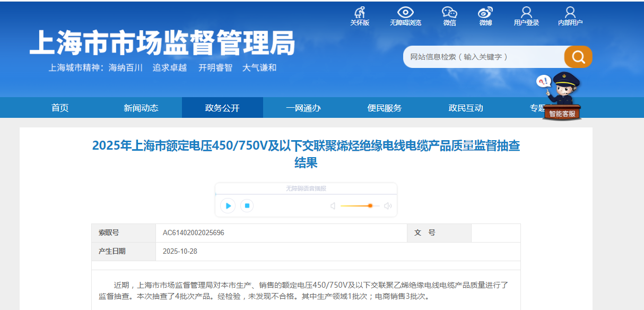Image resolution: width=644 pixels, height=310 pixels.
Task: Click the 用户登录 user login icon
Action: point(526,13)
